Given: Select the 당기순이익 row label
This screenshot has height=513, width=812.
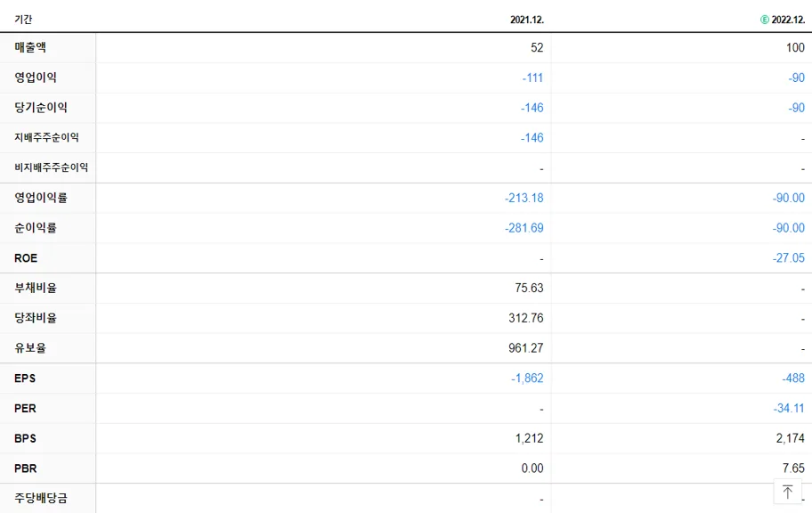Looking at the screenshot, I should coord(40,108).
